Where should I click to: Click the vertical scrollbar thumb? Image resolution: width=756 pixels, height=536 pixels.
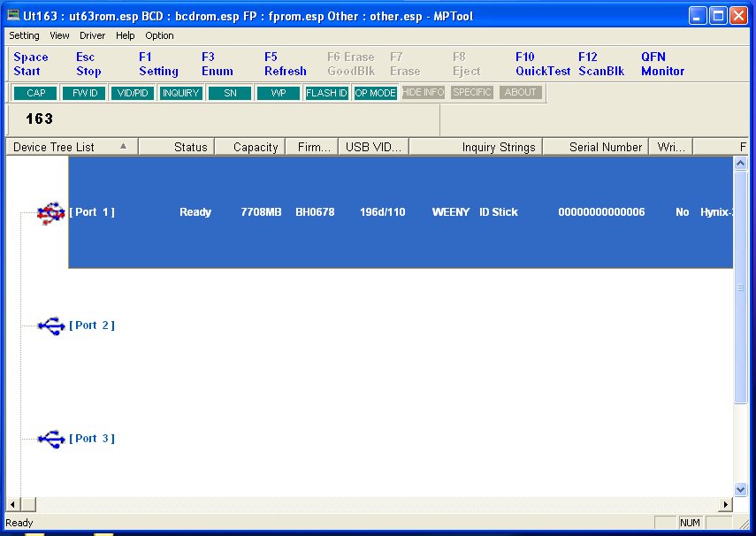pos(741,287)
